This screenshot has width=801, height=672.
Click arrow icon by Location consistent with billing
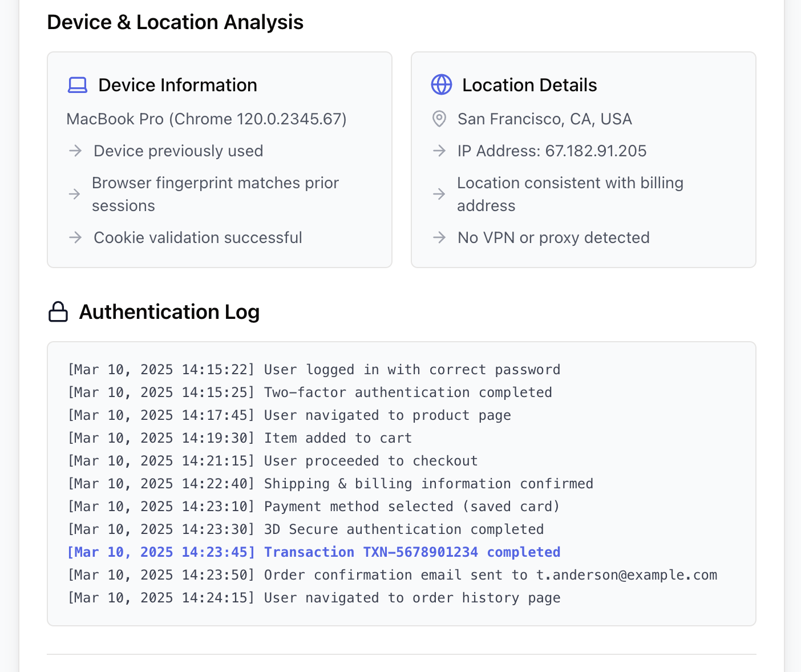pos(439,194)
